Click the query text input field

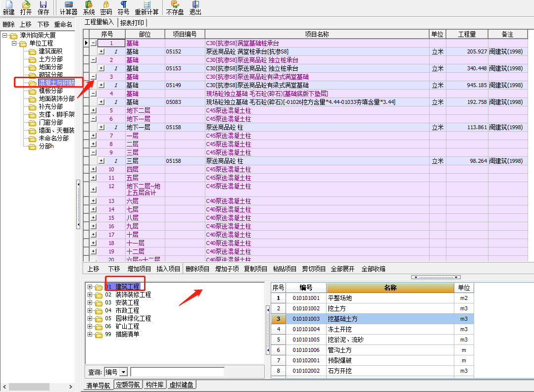pos(177,372)
